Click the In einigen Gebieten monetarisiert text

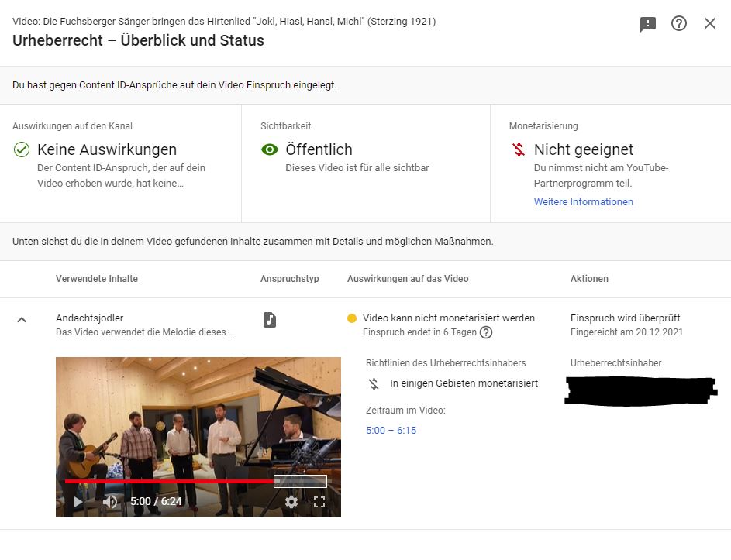pyautogui.click(x=464, y=383)
